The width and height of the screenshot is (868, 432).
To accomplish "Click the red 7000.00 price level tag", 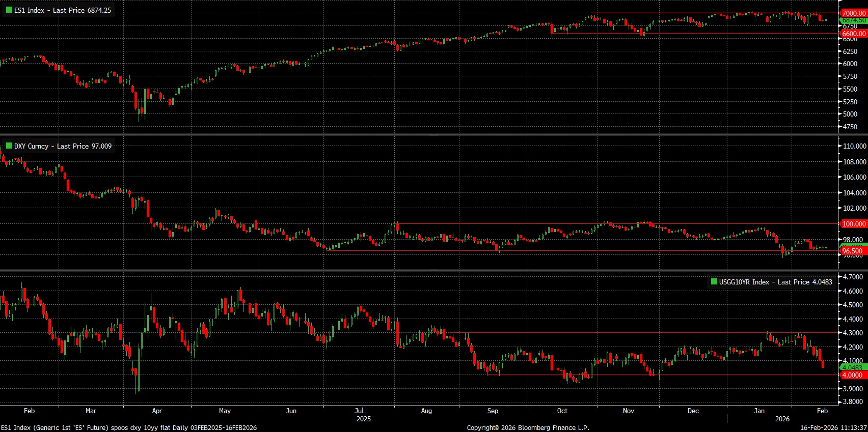I will [853, 13].
